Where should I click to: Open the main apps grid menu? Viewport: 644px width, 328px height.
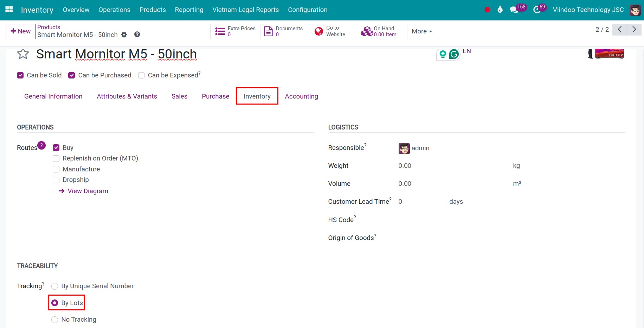click(x=9, y=10)
